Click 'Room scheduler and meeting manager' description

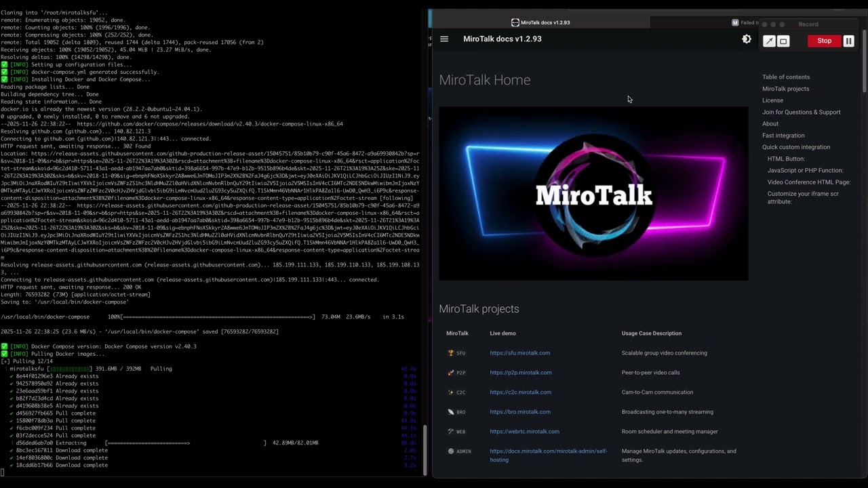[669, 431]
